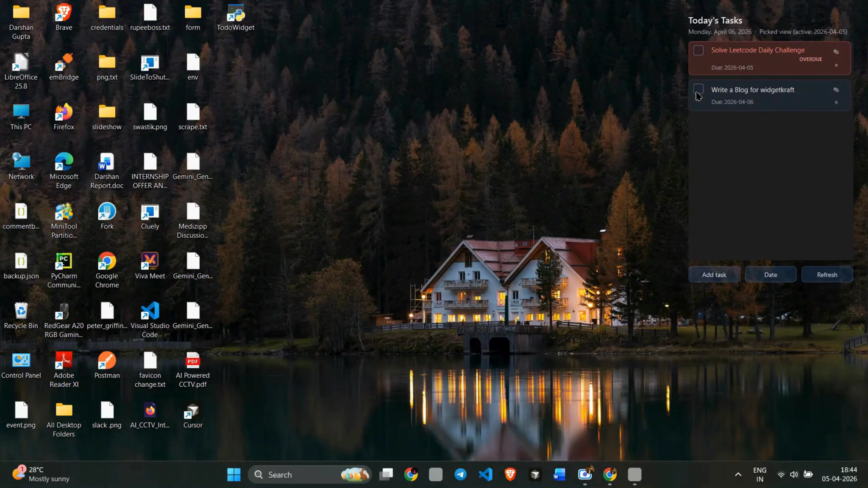Select the swastik.png file

(150, 117)
